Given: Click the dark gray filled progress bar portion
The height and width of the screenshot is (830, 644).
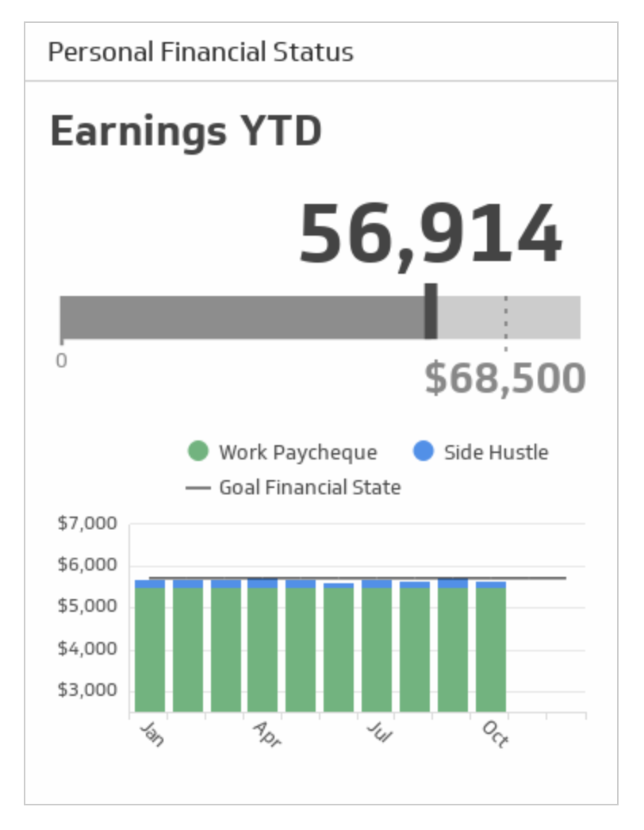Looking at the screenshot, I should 242,318.
